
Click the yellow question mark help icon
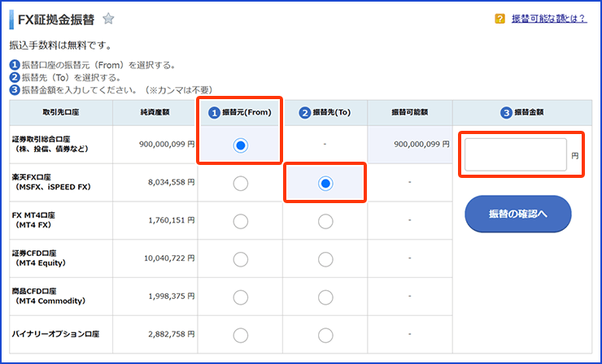(x=499, y=19)
